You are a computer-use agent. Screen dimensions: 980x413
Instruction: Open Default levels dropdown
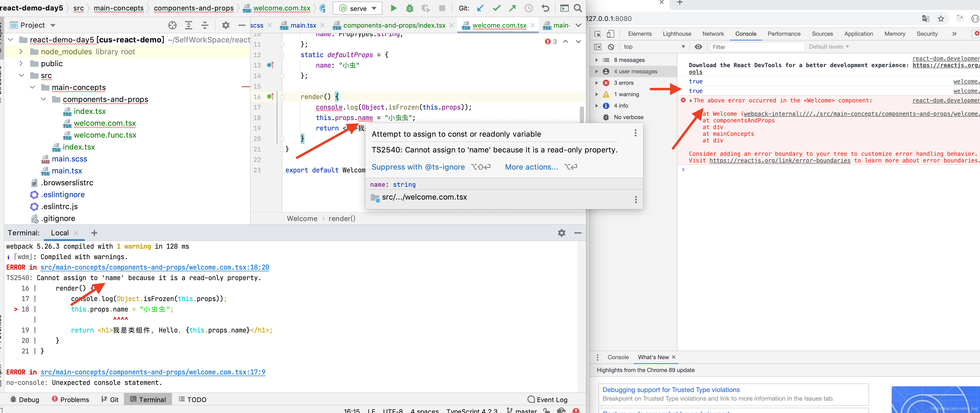pos(828,47)
